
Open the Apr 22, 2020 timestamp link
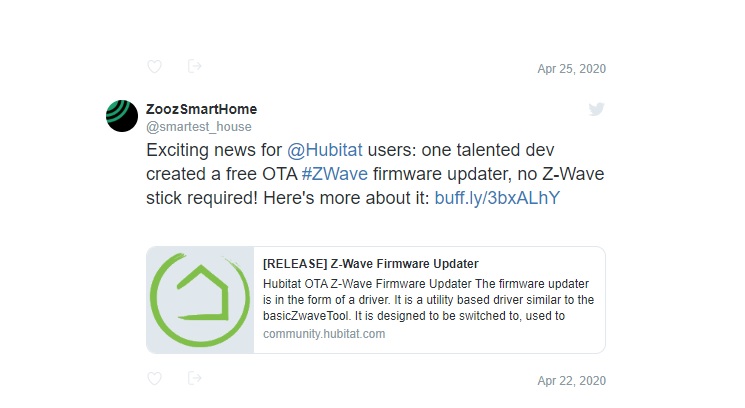pyautogui.click(x=571, y=381)
